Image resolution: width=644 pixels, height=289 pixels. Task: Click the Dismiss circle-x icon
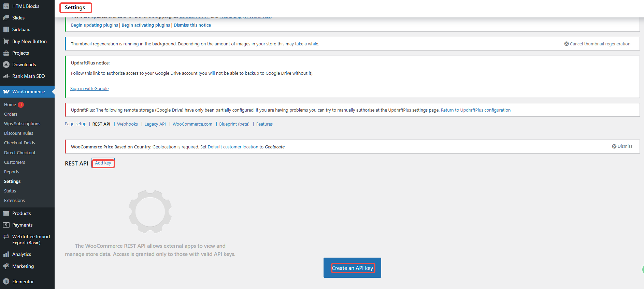(614, 146)
